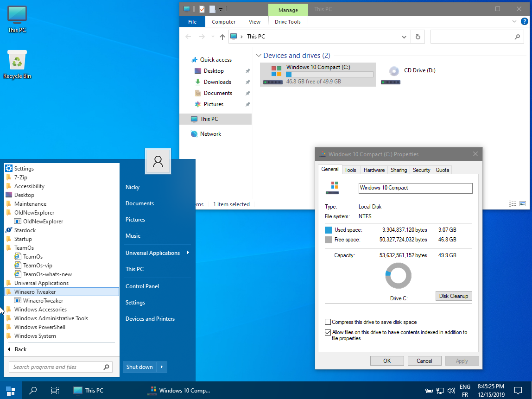532x399 pixels.
Task: Open the View ribbon tab
Action: (x=254, y=22)
